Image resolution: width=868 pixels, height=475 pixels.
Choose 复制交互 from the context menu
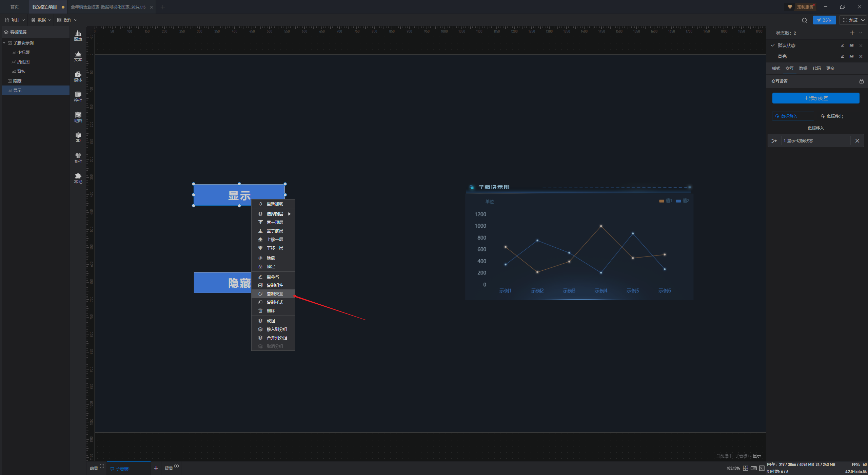(x=275, y=293)
